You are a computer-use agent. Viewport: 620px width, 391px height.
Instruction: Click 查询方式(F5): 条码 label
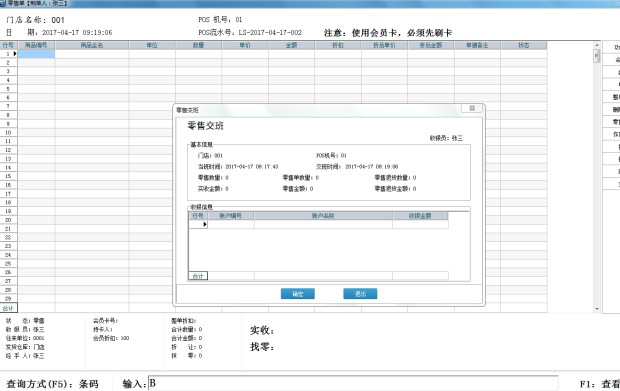pos(53,383)
